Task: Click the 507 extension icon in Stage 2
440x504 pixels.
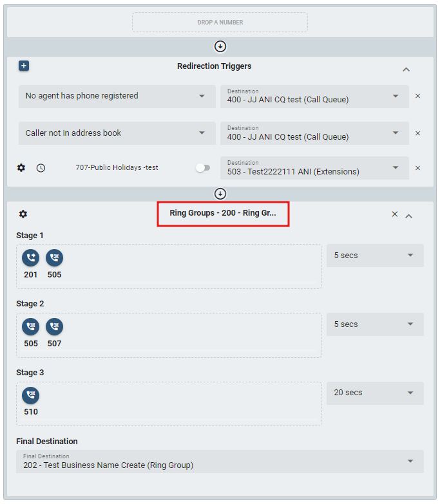Action: pyautogui.click(x=54, y=326)
